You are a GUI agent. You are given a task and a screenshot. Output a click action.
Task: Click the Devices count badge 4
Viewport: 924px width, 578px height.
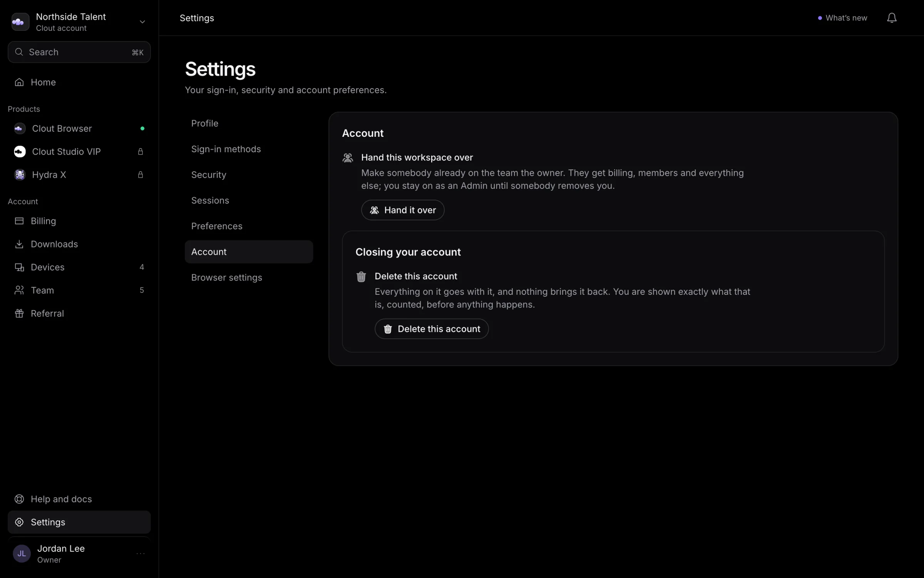click(142, 267)
